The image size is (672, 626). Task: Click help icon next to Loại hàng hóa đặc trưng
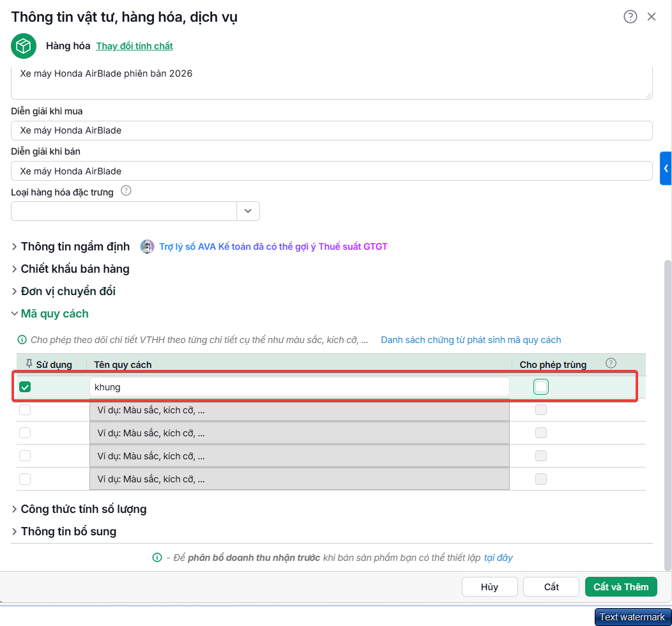pos(126,190)
